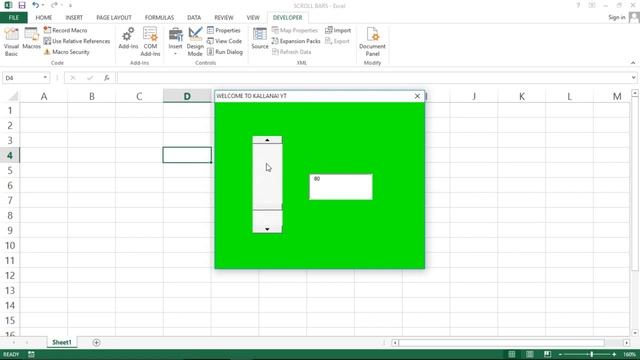Open the FILE tab
The height and width of the screenshot is (360, 640).
point(13,18)
